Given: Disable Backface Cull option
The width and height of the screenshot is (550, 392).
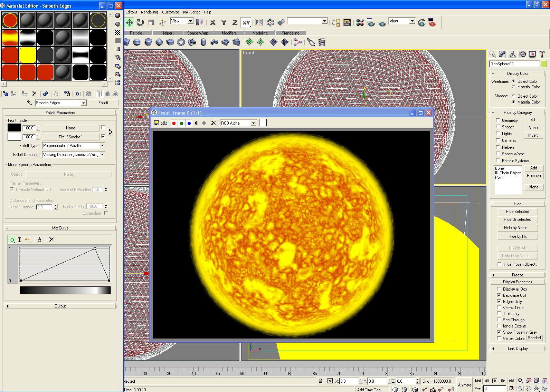Looking at the screenshot, I should [x=499, y=295].
